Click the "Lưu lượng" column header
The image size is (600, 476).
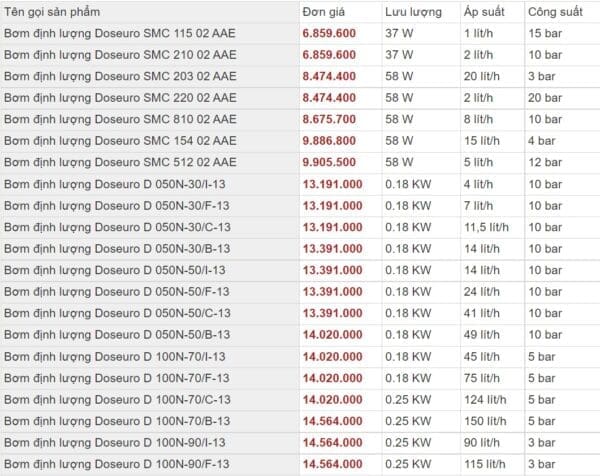[412, 11]
